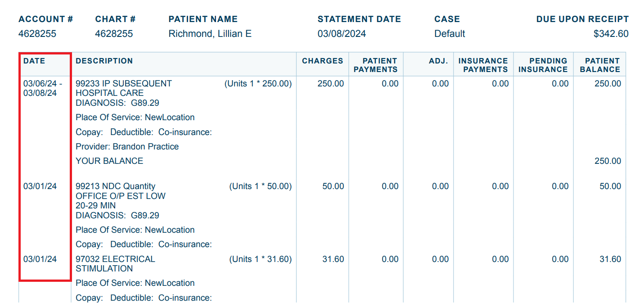Click patient name Richmond, Lillian E
The width and height of the screenshot is (644, 307).
[x=210, y=34]
